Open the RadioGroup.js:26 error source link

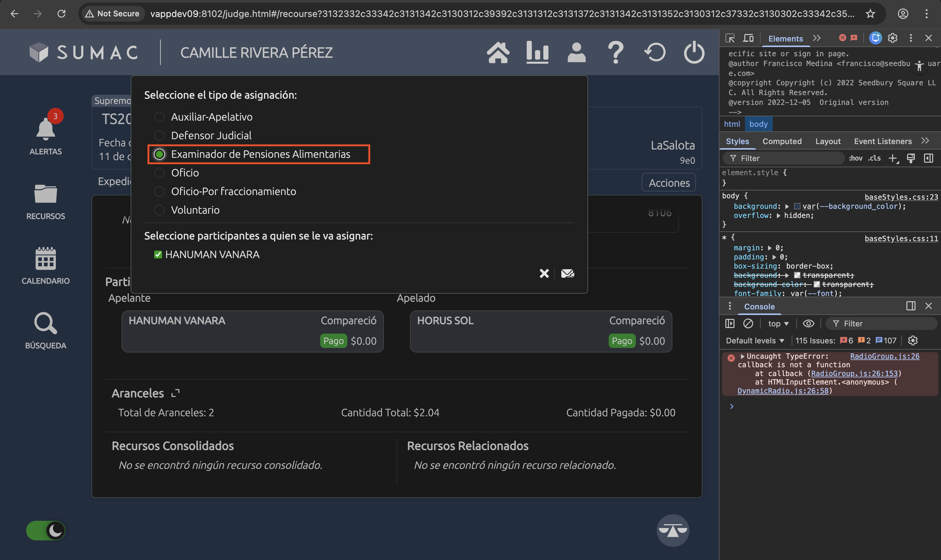(884, 356)
